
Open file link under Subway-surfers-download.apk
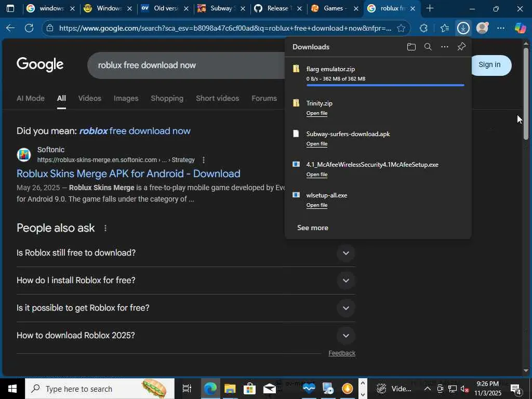click(x=316, y=144)
